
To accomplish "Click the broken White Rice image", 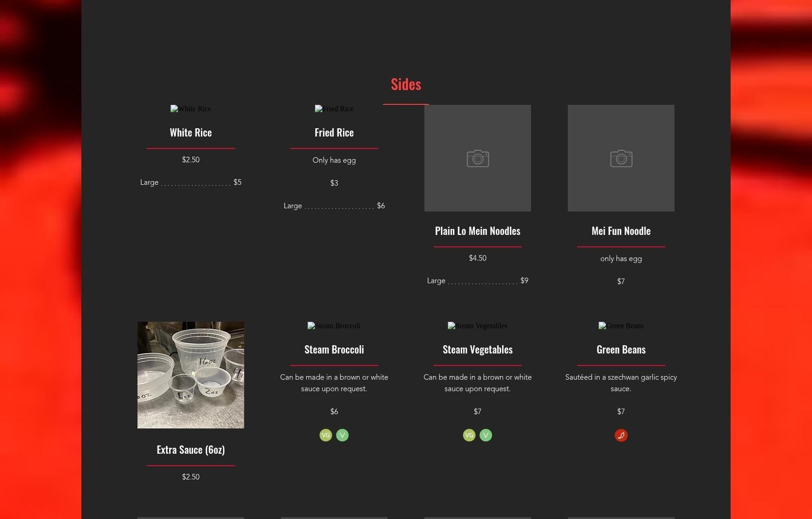I will tap(190, 109).
